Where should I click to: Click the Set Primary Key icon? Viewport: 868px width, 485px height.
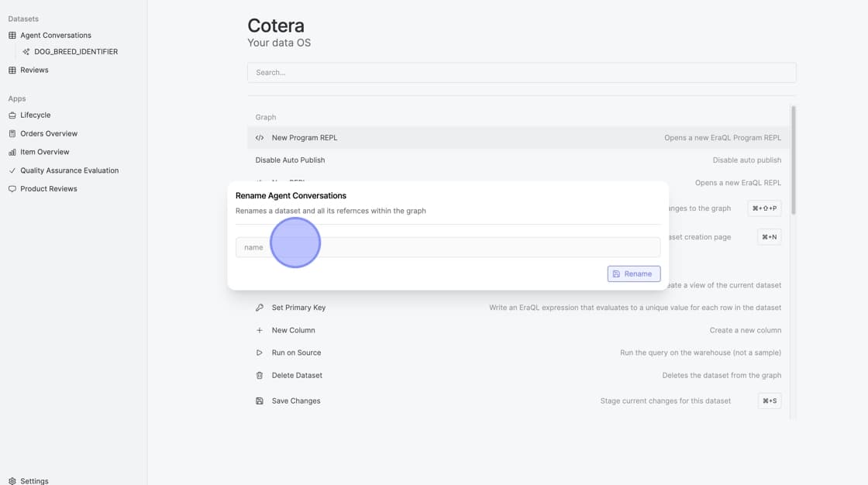point(260,308)
